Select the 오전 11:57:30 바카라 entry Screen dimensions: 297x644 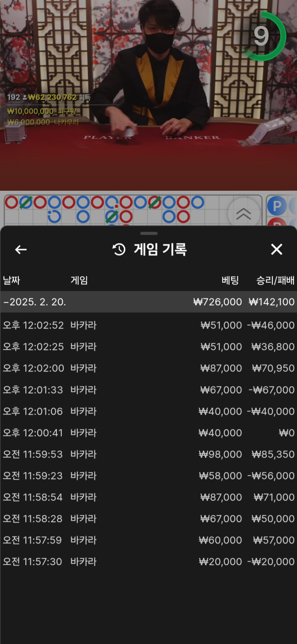tap(148, 562)
